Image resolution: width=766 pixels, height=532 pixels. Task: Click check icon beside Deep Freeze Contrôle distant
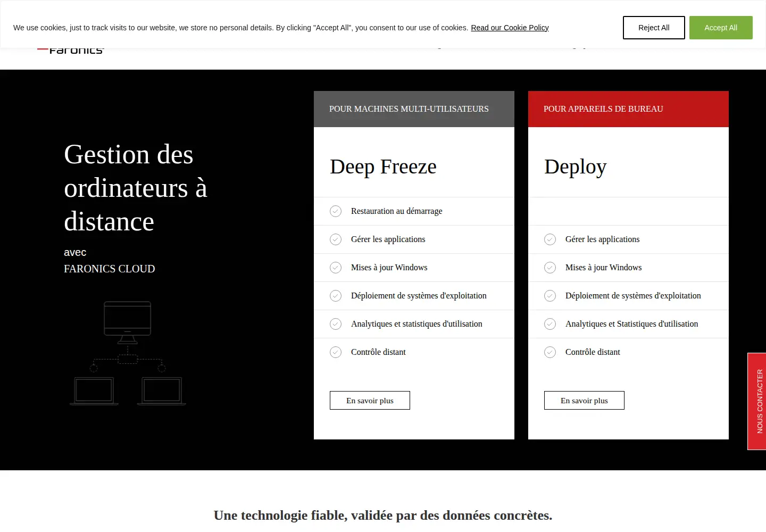click(x=336, y=352)
